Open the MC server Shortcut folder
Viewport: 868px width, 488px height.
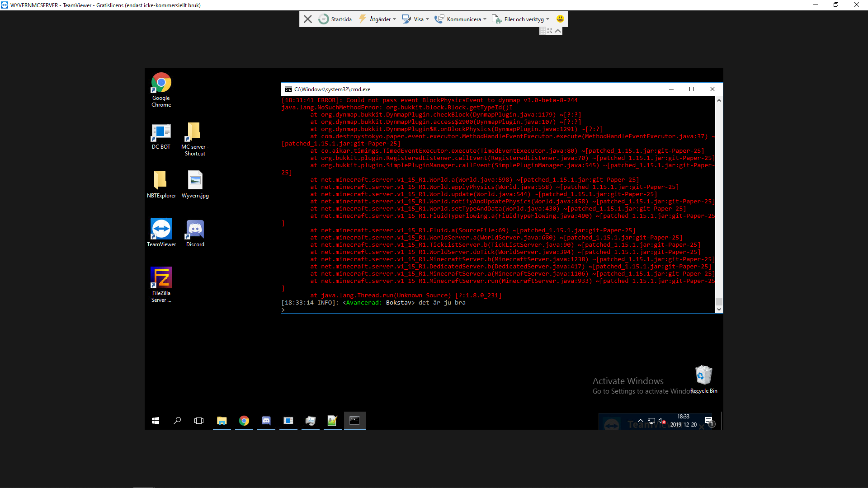point(195,139)
